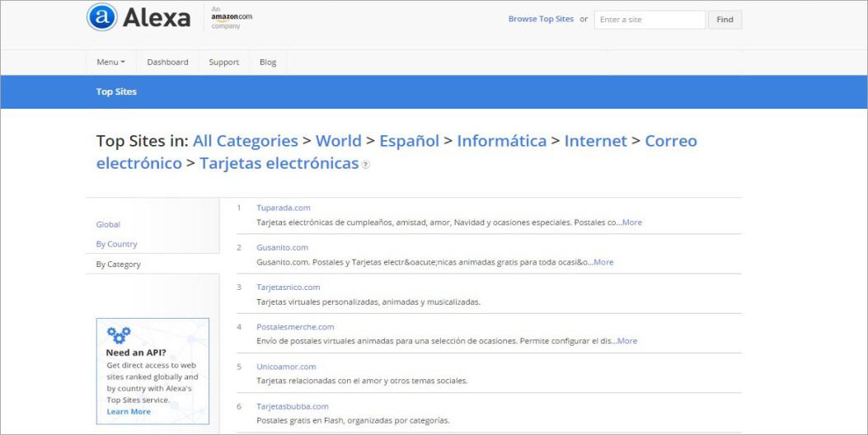Image resolution: width=868 pixels, height=435 pixels.
Task: Select the Global sidebar tab
Action: 108,224
